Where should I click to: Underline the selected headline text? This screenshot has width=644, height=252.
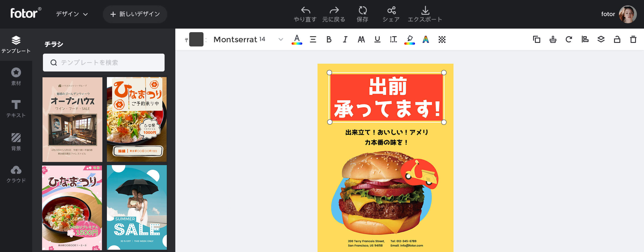coord(377,39)
